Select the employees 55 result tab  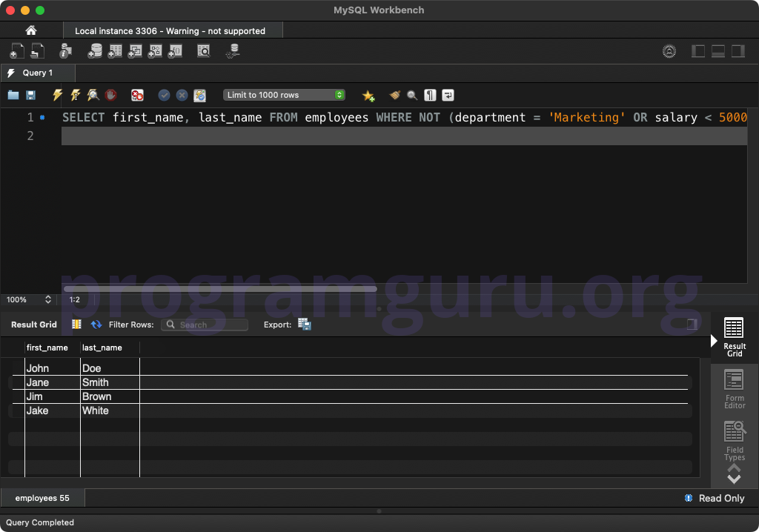pyautogui.click(x=42, y=498)
